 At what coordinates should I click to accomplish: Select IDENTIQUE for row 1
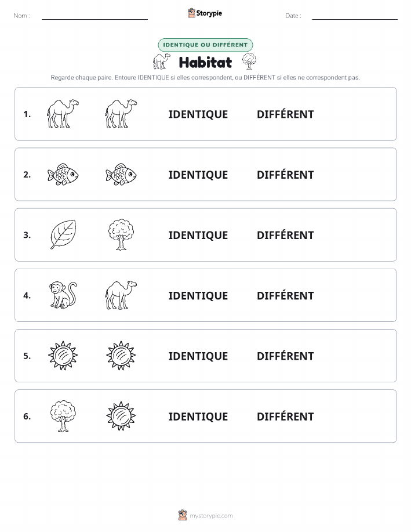[x=198, y=114]
